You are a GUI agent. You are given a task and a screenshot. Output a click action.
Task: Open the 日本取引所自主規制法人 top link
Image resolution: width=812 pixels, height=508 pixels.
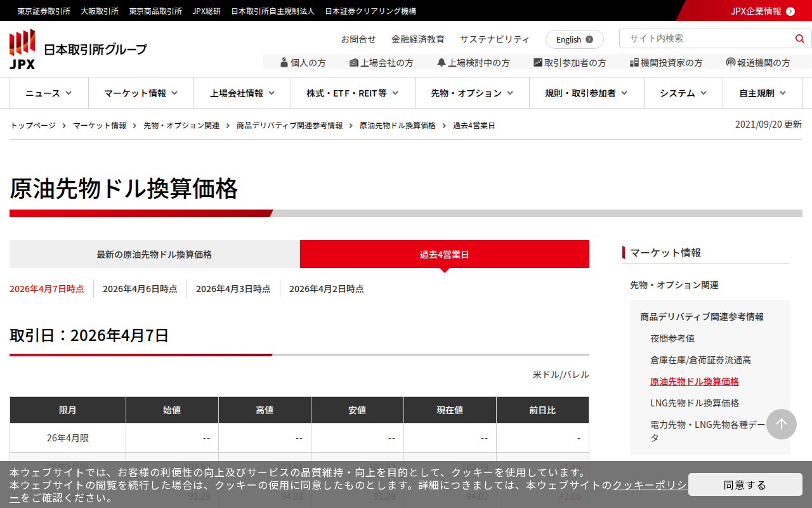pyautogui.click(x=273, y=11)
